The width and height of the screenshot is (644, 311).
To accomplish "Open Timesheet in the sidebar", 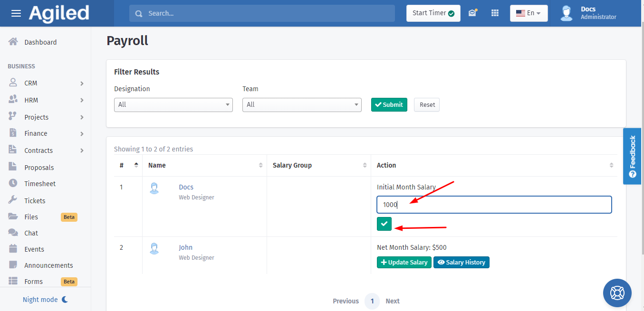I will pyautogui.click(x=40, y=184).
